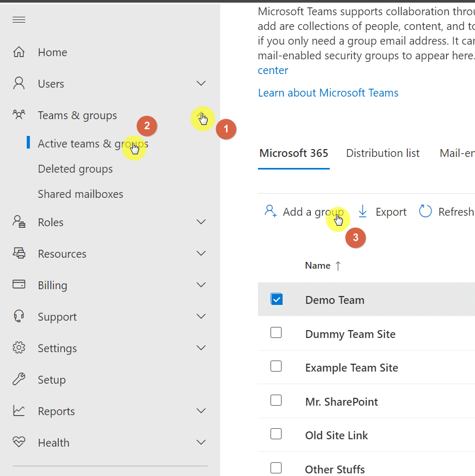Expand the Billing section chevron

coord(201,285)
